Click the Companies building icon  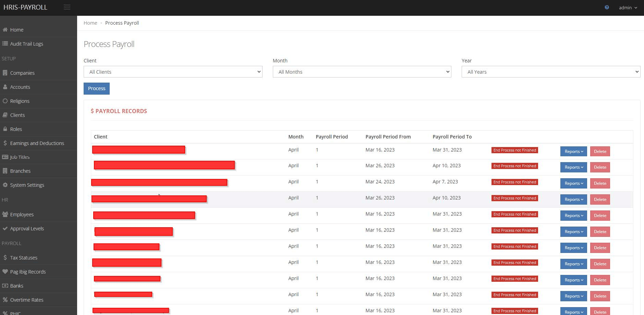point(5,73)
